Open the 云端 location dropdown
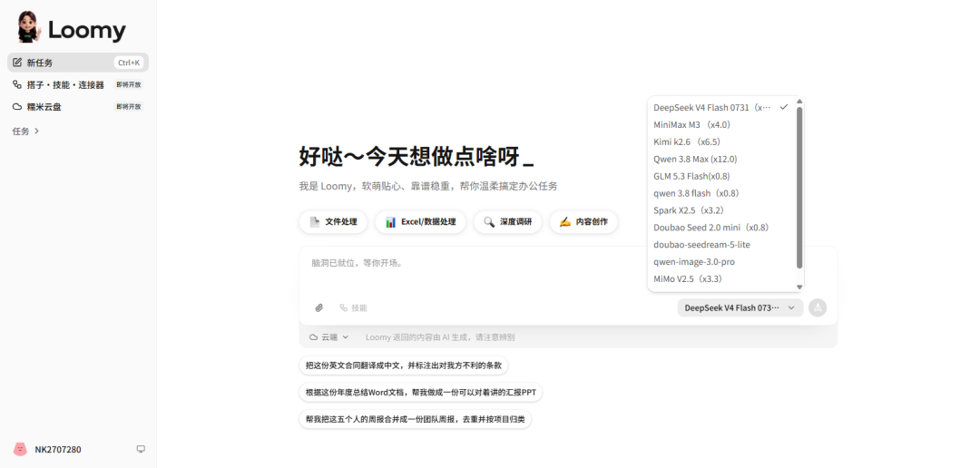 (328, 337)
